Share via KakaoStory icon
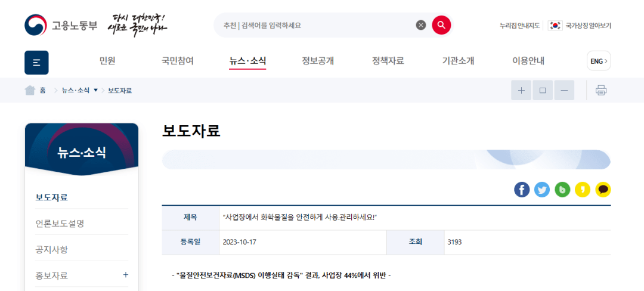 tap(583, 190)
